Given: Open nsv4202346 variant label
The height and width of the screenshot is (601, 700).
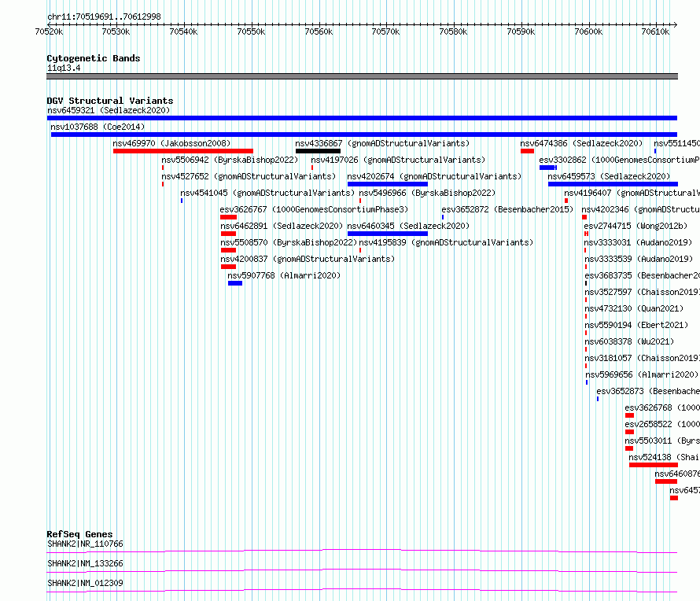Looking at the screenshot, I should pyautogui.click(x=641, y=209).
